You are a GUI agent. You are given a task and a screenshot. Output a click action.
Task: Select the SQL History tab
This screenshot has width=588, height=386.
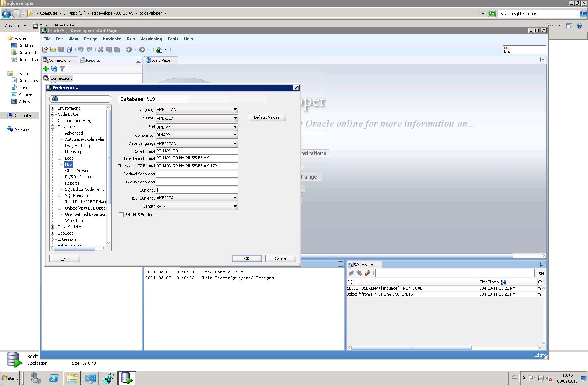pyautogui.click(x=363, y=265)
